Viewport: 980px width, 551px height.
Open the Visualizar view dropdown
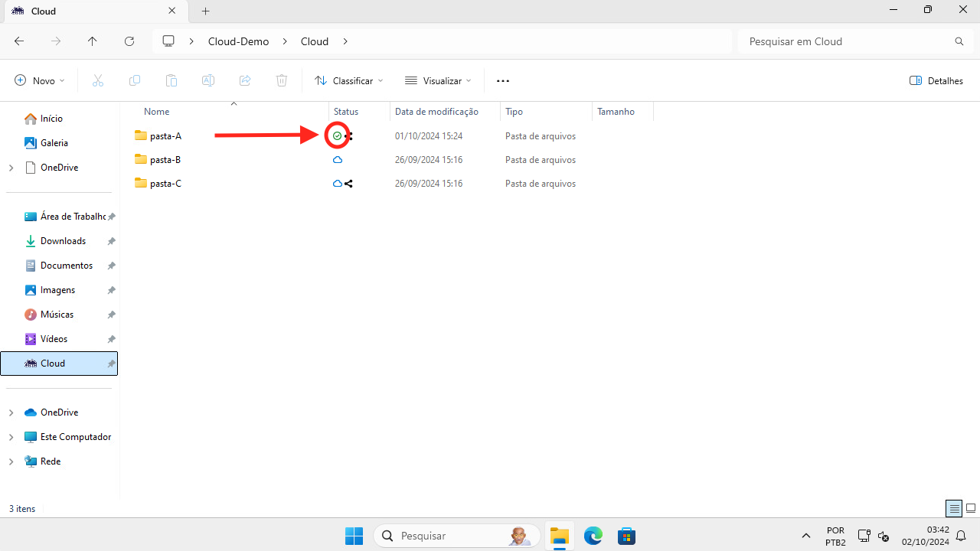tap(438, 80)
